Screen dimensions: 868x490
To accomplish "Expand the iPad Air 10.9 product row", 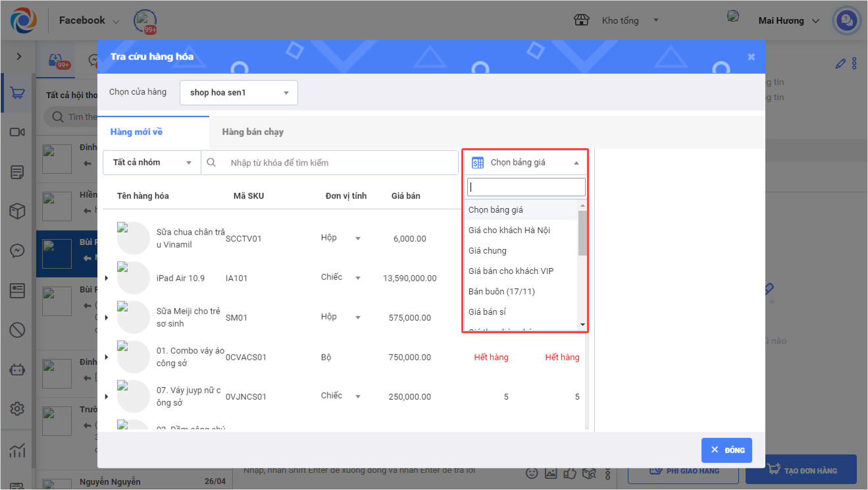I will tap(107, 278).
